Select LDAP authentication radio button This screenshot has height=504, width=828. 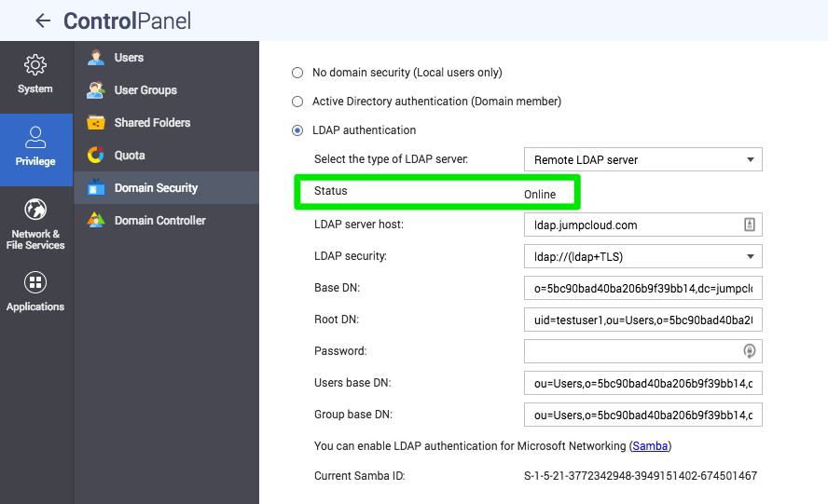(297, 130)
